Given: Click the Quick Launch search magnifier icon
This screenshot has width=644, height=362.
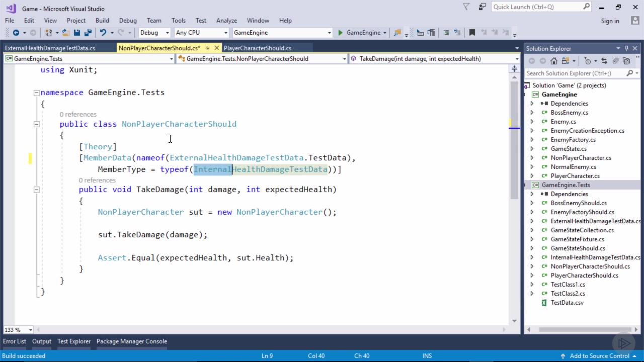Looking at the screenshot, I should coord(587,7).
